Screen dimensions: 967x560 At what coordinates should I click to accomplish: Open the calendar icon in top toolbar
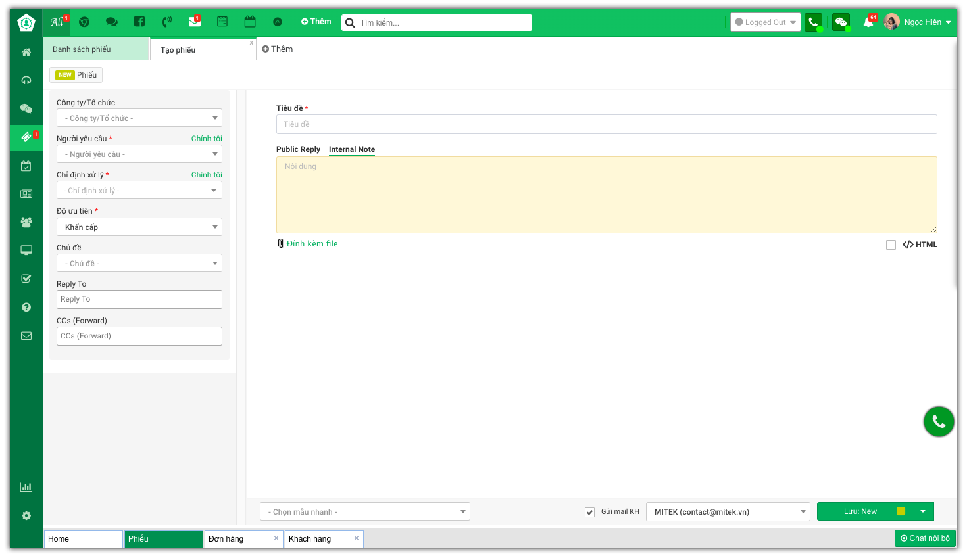[250, 22]
